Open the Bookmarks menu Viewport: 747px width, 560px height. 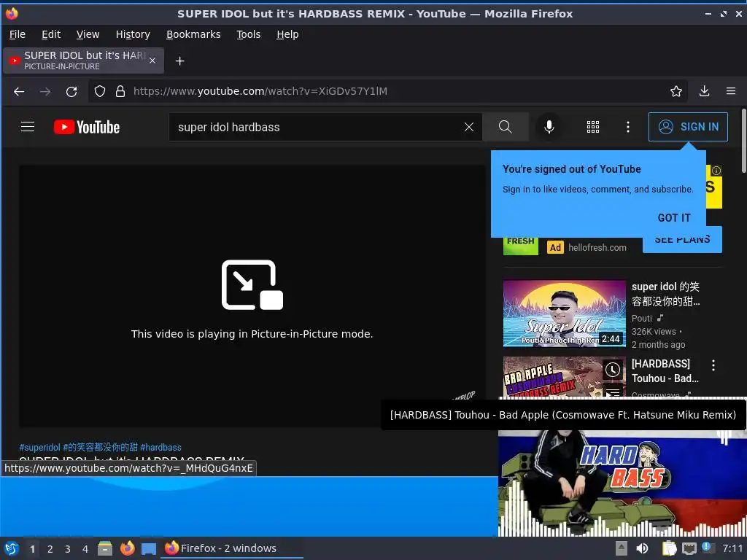tap(193, 34)
